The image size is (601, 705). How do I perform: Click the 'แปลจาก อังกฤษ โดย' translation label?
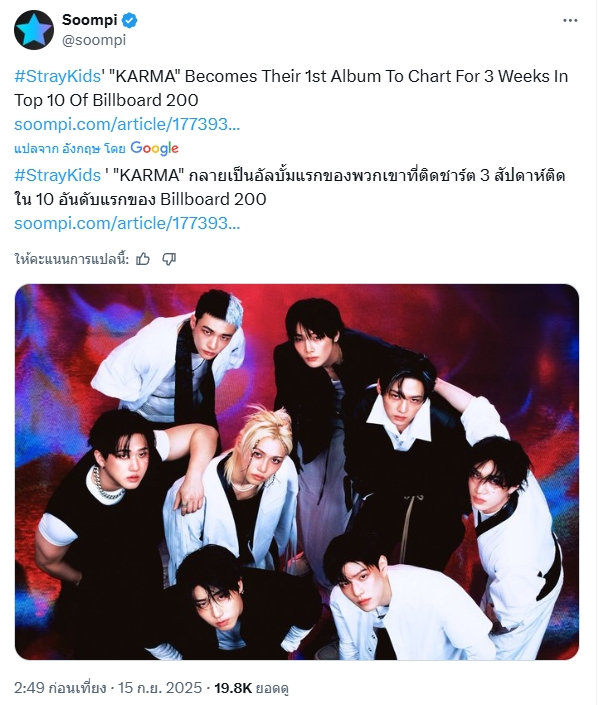click(x=70, y=149)
